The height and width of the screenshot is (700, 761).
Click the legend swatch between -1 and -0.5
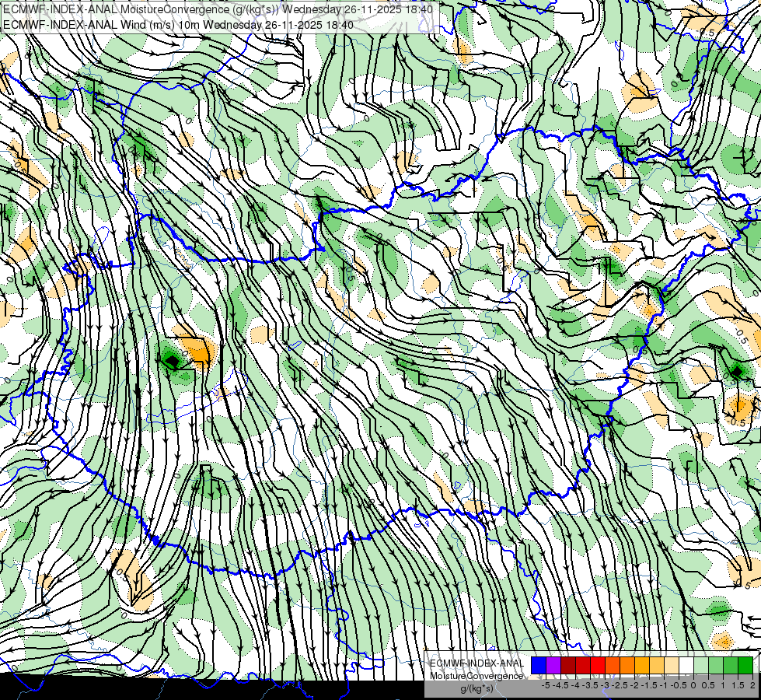(x=657, y=665)
